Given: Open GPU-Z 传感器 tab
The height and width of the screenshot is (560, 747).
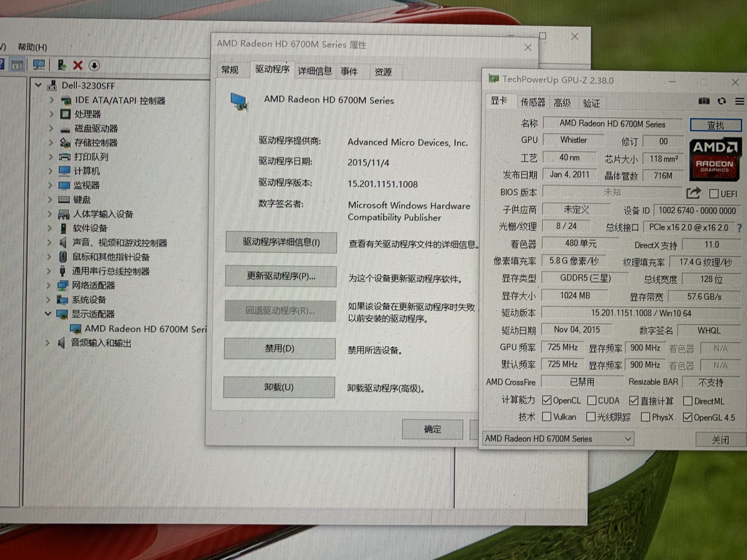Looking at the screenshot, I should pyautogui.click(x=533, y=102).
